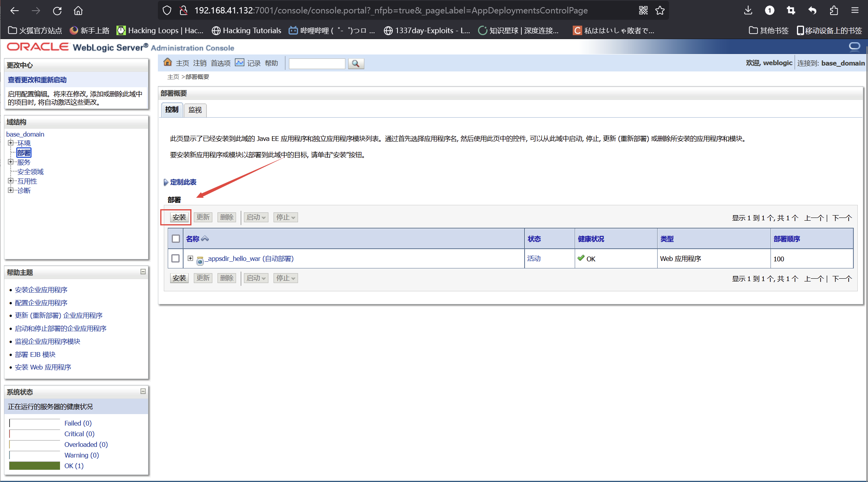Open the 其他书签 bookmarks folder

coord(769,30)
